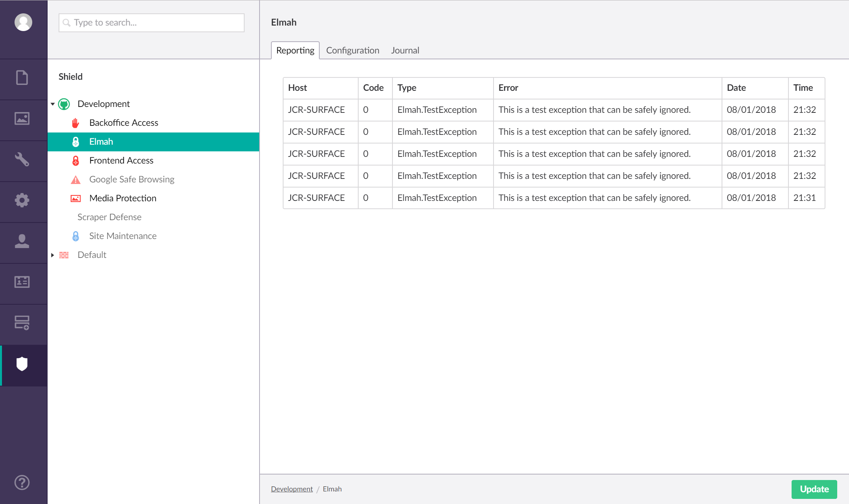Image resolution: width=849 pixels, height=504 pixels.
Task: Click the blue padlock Site Maintenance icon
Action: 76,236
